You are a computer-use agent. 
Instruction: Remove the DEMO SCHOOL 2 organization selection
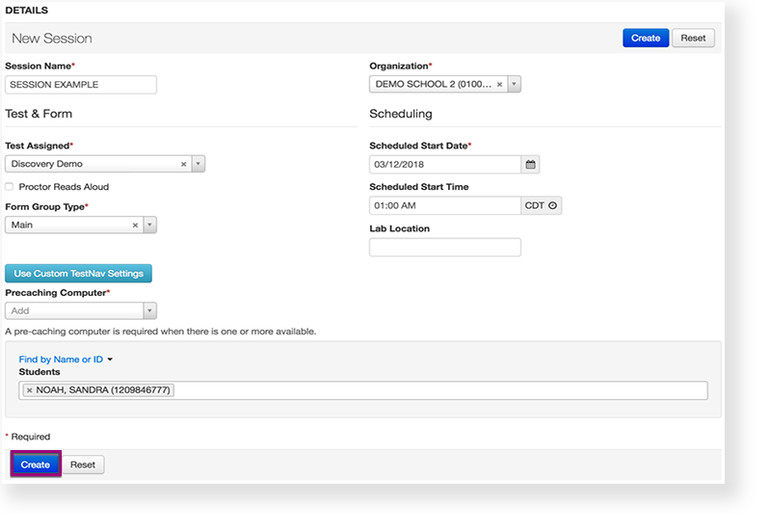(499, 85)
